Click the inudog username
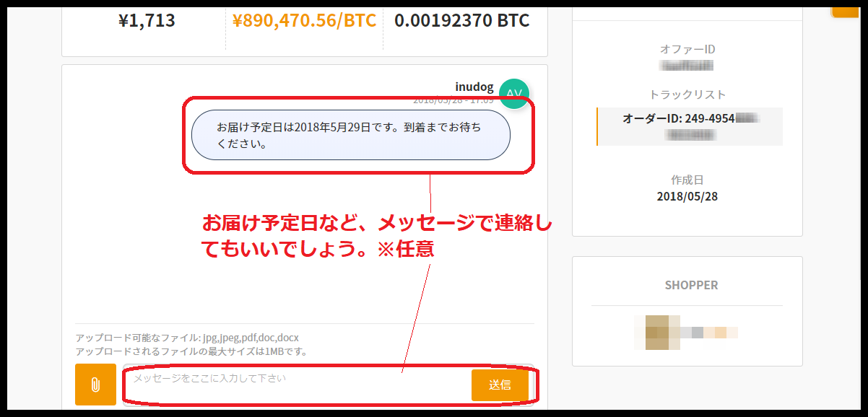Viewport: 868px width, 417px height. click(474, 87)
